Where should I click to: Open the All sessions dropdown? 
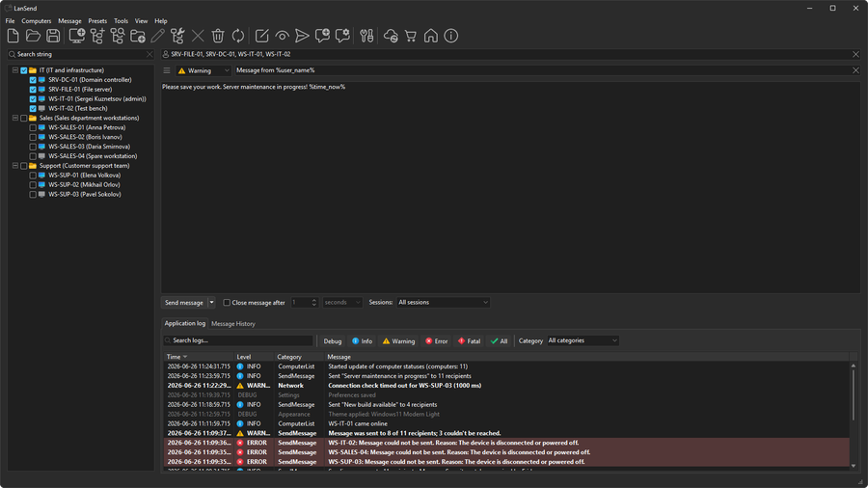click(x=443, y=302)
